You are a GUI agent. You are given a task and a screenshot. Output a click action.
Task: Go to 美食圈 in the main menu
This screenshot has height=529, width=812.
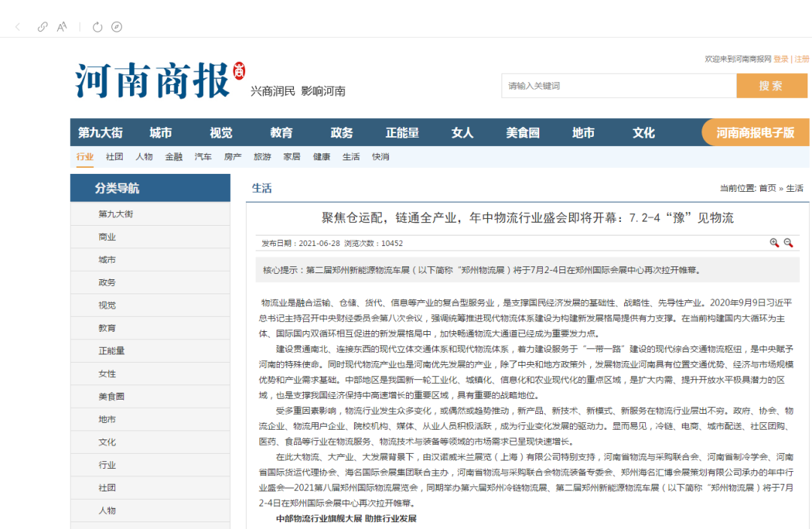pyautogui.click(x=523, y=132)
